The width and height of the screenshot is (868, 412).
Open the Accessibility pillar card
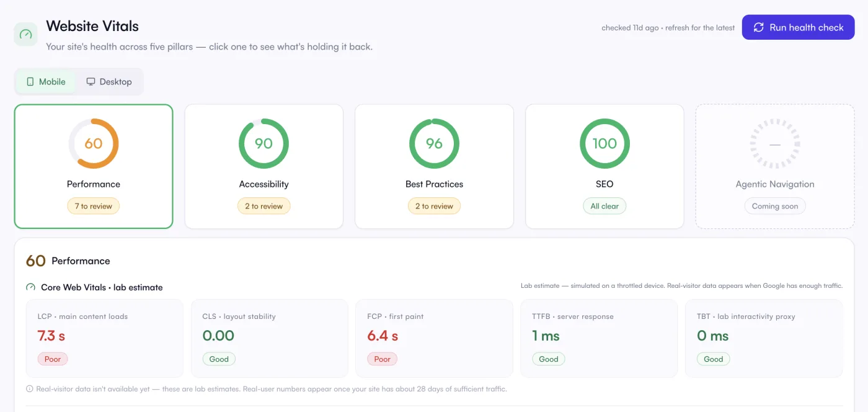[x=264, y=166]
